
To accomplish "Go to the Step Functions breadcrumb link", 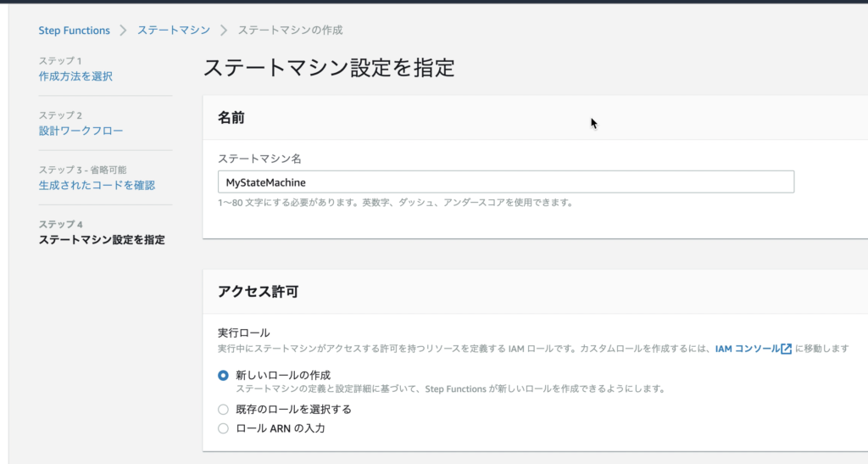I will point(75,31).
